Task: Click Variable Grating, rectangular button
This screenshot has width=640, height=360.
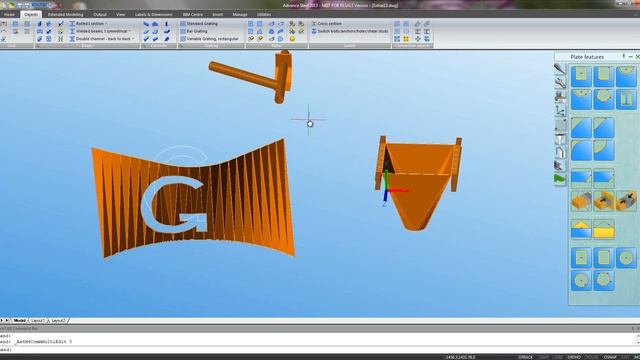Action: tap(209, 39)
